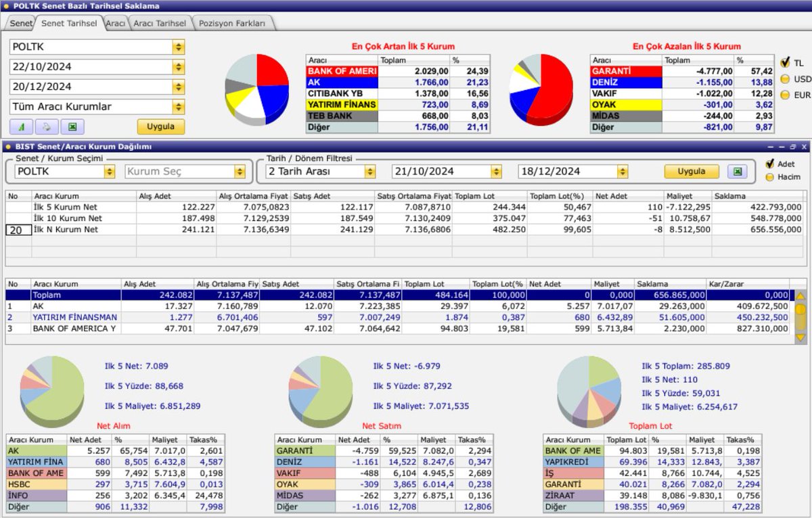This screenshot has height=518, width=812.
Task: Sort by Alış Adet column in summary table
Action: point(176,196)
